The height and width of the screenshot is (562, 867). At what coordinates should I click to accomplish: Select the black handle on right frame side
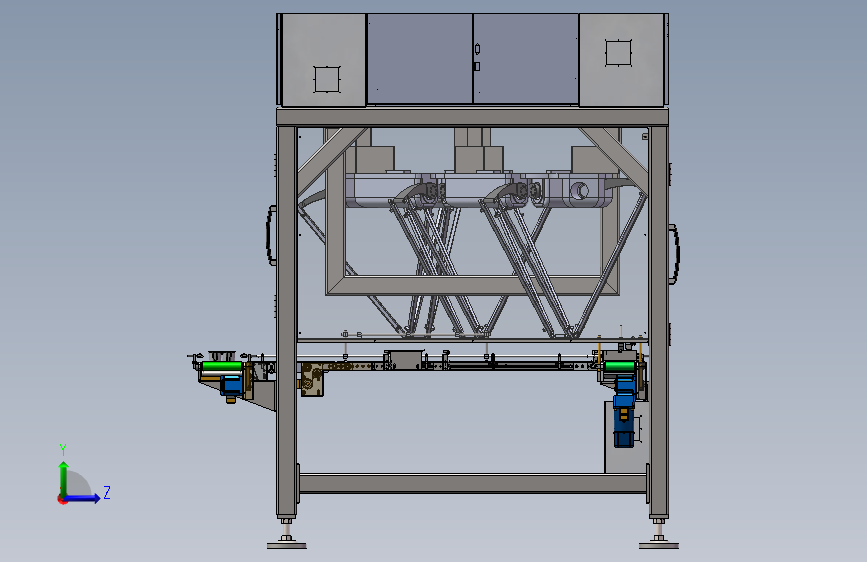tap(674, 254)
